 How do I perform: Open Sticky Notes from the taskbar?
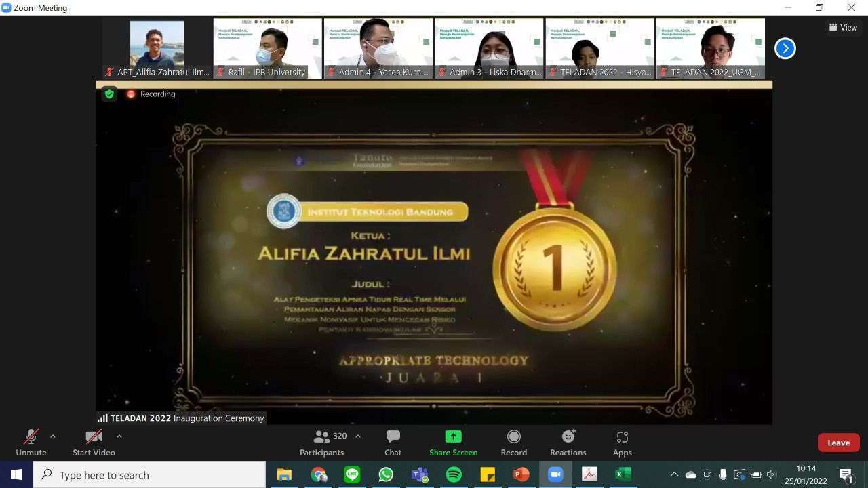[488, 474]
